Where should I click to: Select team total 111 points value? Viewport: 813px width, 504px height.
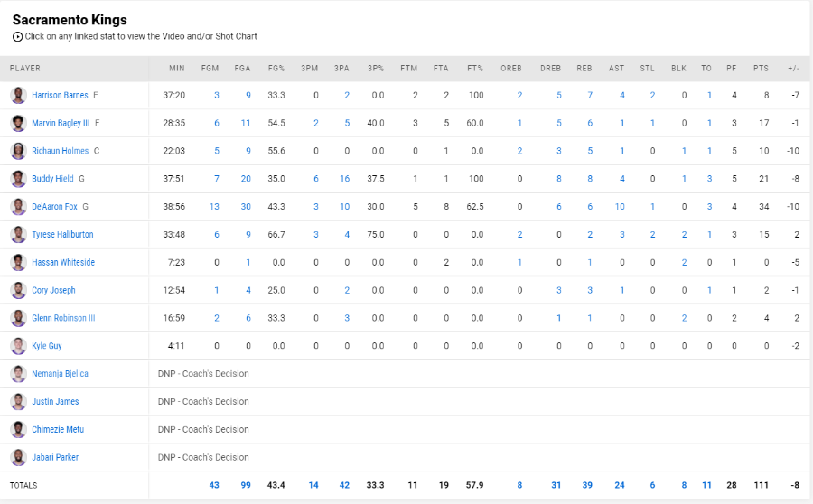762,485
